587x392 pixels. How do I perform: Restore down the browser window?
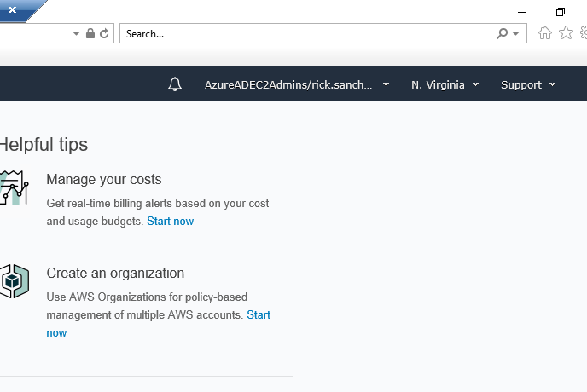pos(561,12)
